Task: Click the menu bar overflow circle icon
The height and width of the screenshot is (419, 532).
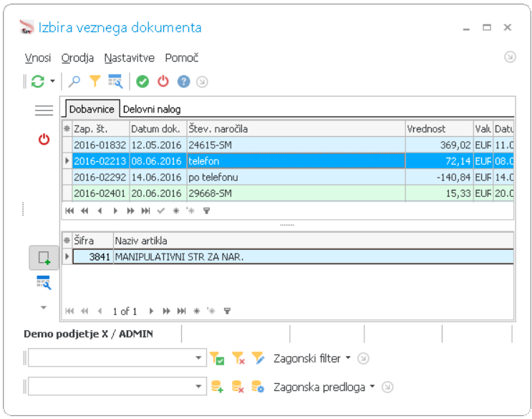Action: pyautogui.click(x=510, y=57)
